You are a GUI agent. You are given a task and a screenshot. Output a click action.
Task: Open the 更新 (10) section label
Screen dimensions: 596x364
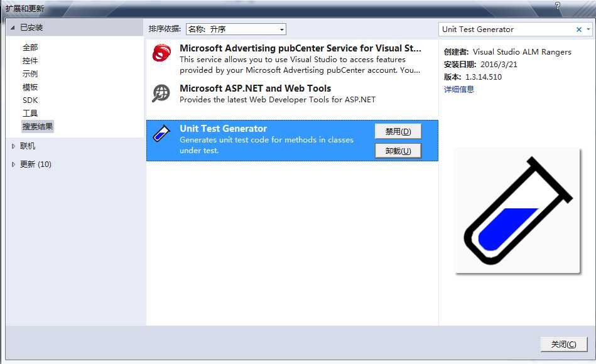[35, 164]
